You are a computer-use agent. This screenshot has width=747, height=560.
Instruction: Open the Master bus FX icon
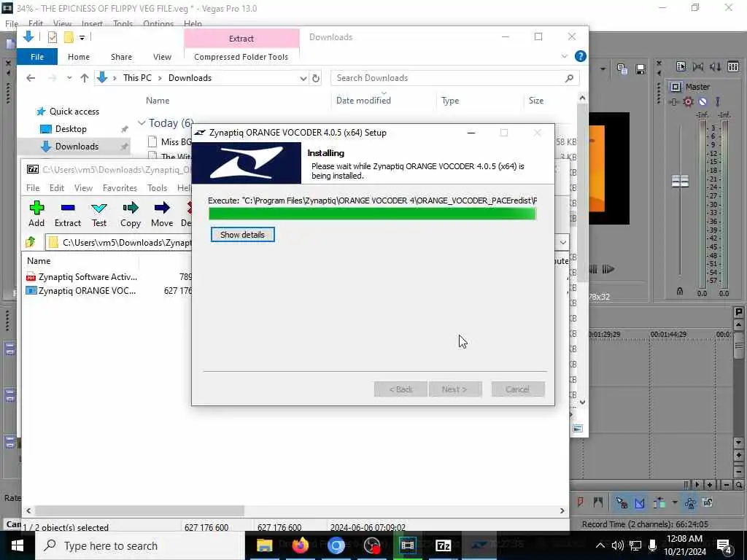tap(673, 101)
